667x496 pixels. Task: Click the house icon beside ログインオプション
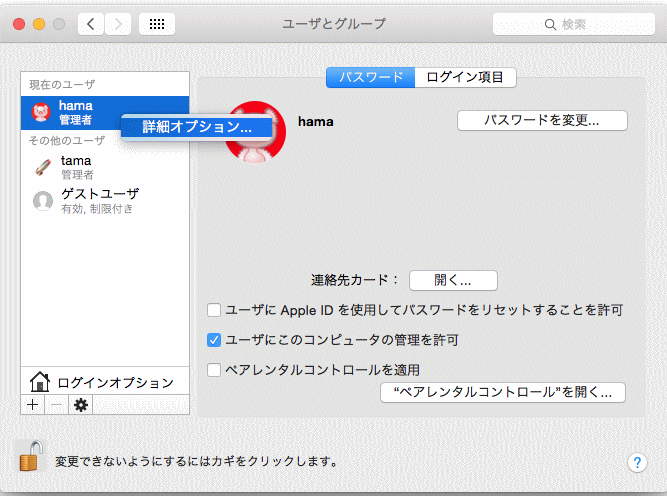point(40,382)
